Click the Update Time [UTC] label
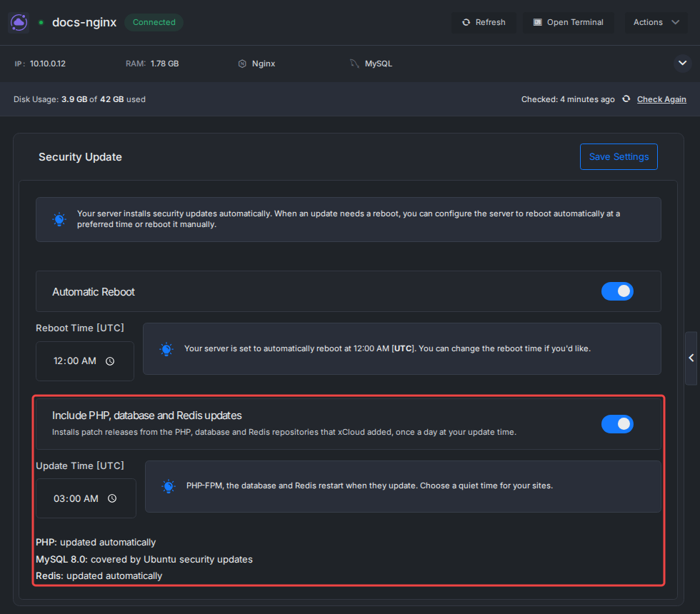This screenshot has width=700, height=614. coord(80,465)
